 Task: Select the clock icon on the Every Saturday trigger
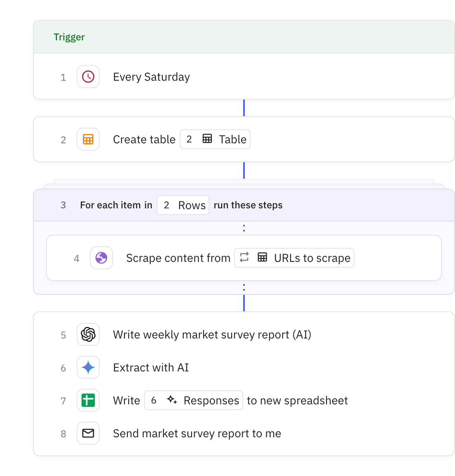pos(88,77)
